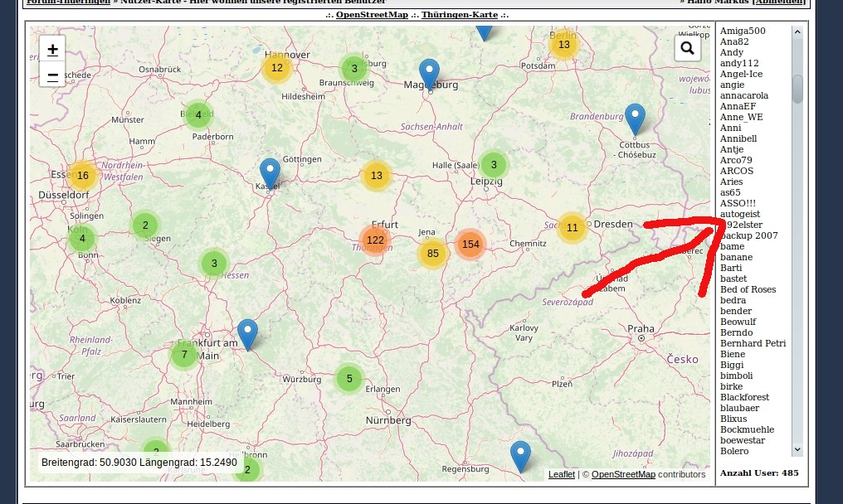Open the map search magnifier

[687, 49]
